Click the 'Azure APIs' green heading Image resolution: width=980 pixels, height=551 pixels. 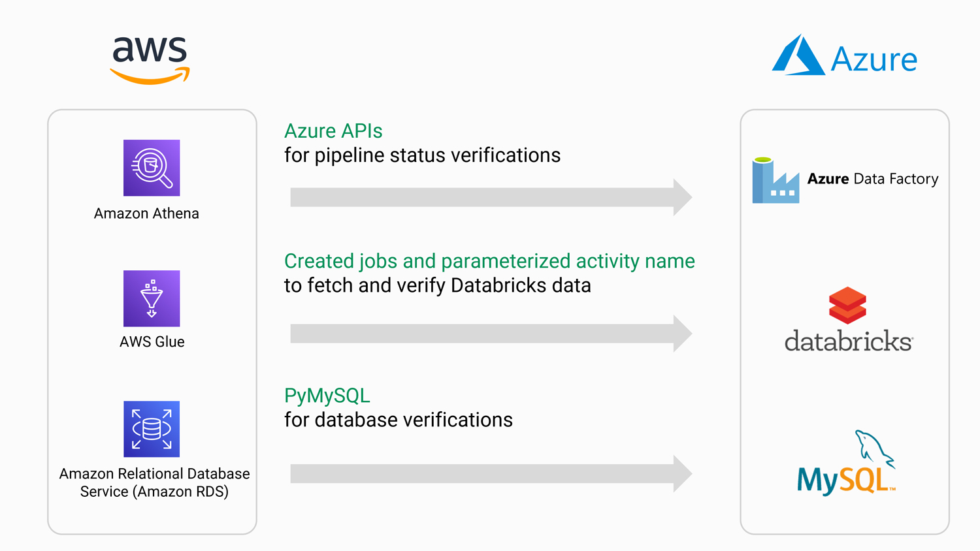point(333,131)
